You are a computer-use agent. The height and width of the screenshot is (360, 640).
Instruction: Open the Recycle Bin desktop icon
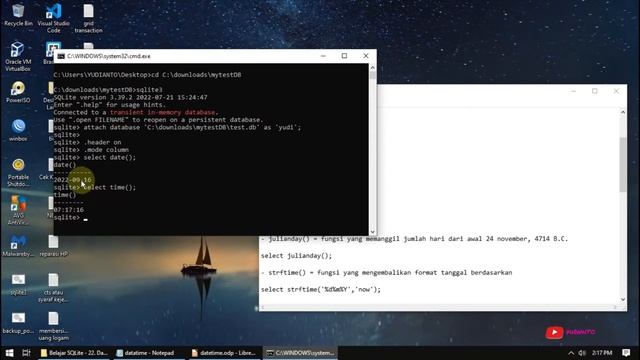pos(18,15)
